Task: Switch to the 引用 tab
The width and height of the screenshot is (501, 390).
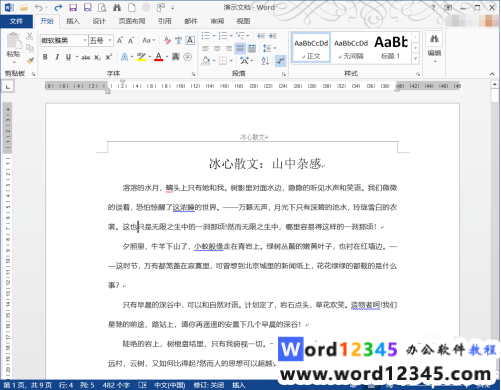Action: [164, 21]
